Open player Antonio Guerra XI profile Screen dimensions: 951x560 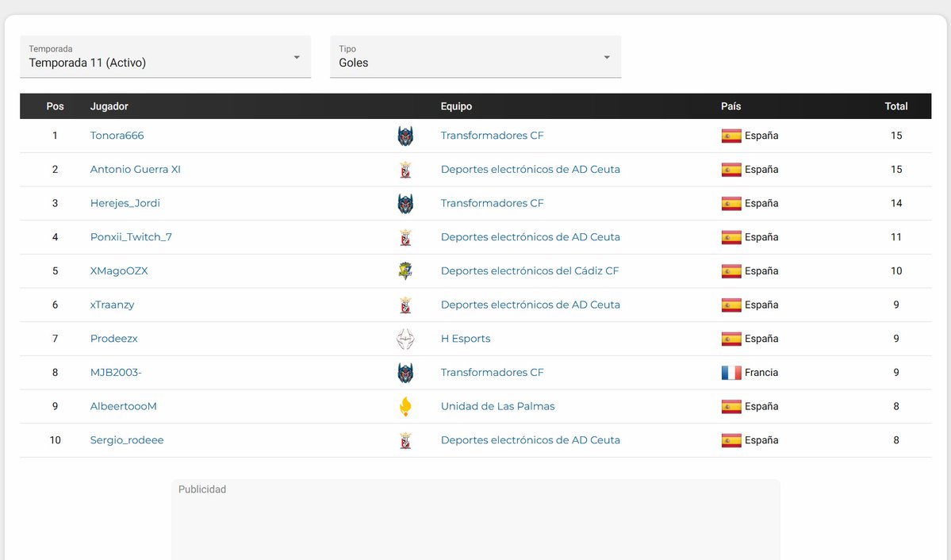[136, 169]
